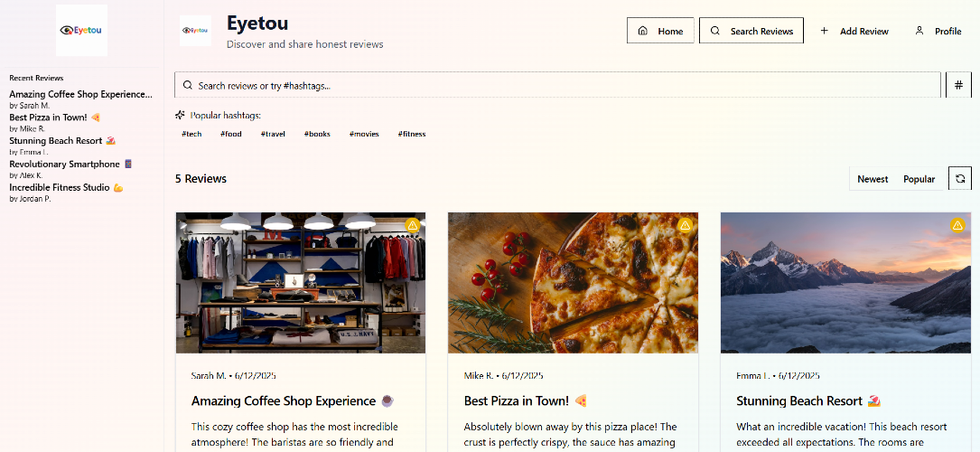Sort reviews by Popular
Image resolution: width=980 pixels, height=452 pixels.
tap(919, 179)
